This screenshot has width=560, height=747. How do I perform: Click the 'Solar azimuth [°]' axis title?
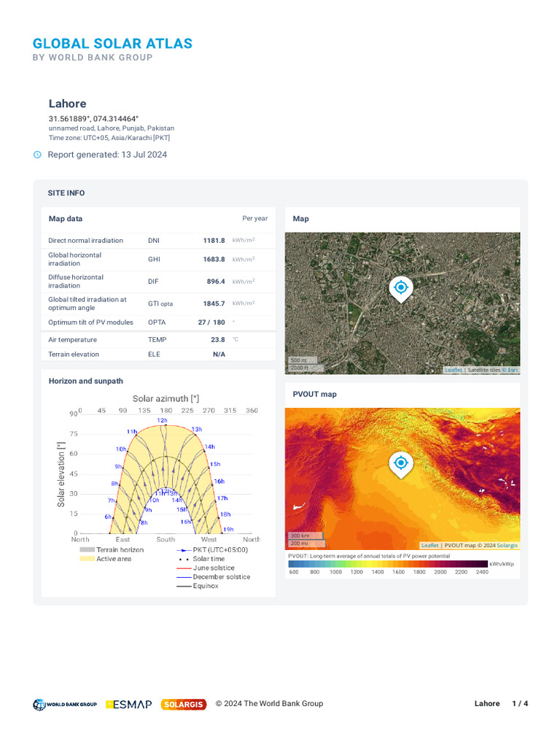[166, 399]
